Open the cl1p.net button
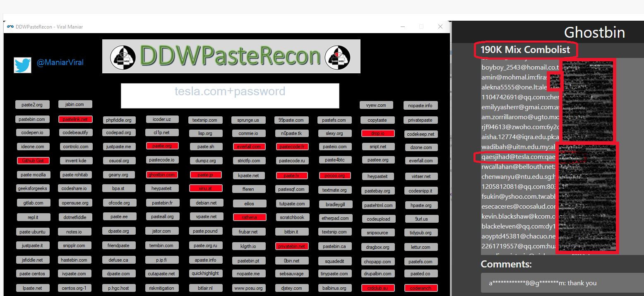The height and width of the screenshot is (296, 644). coord(163,132)
